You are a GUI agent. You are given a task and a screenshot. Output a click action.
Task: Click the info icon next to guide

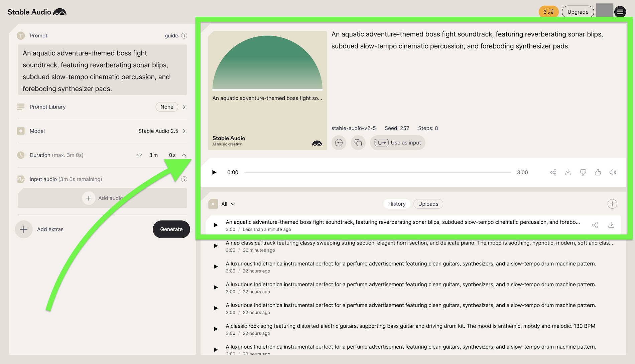click(x=184, y=36)
